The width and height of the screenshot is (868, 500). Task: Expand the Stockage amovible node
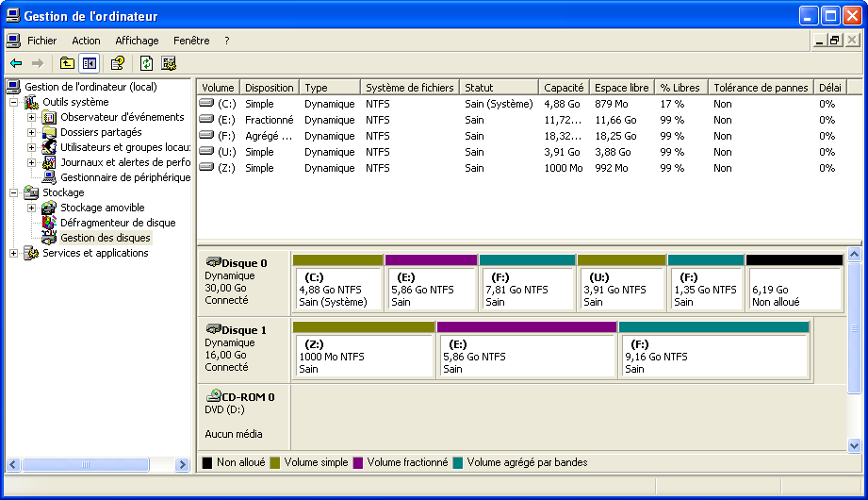pyautogui.click(x=31, y=208)
